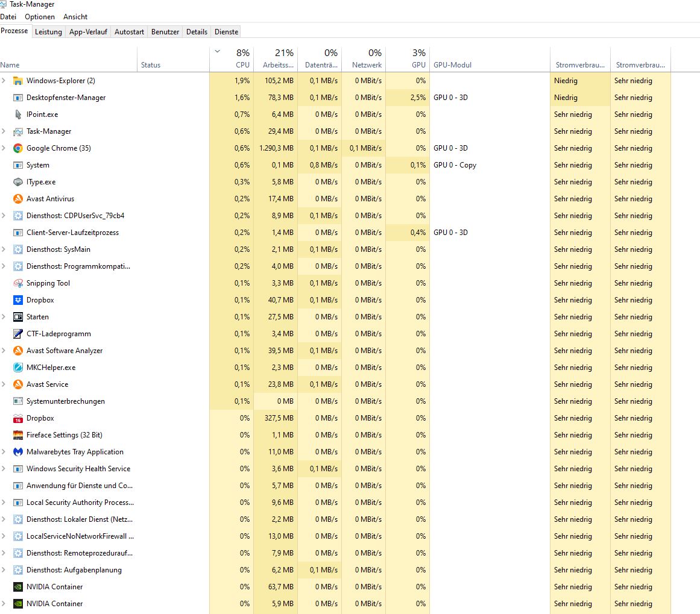700x614 pixels.
Task: Select the Anwendung für Dienste und Co... row
Action: point(335,486)
